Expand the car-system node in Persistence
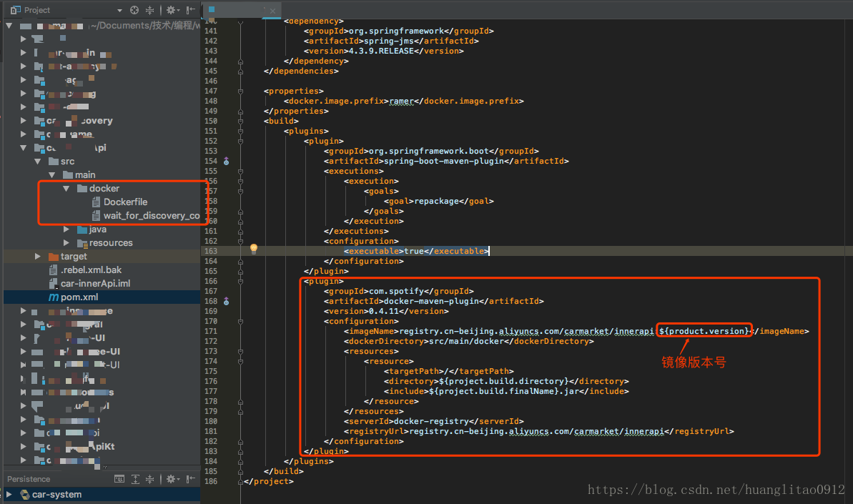The width and height of the screenshot is (853, 504). click(9, 494)
